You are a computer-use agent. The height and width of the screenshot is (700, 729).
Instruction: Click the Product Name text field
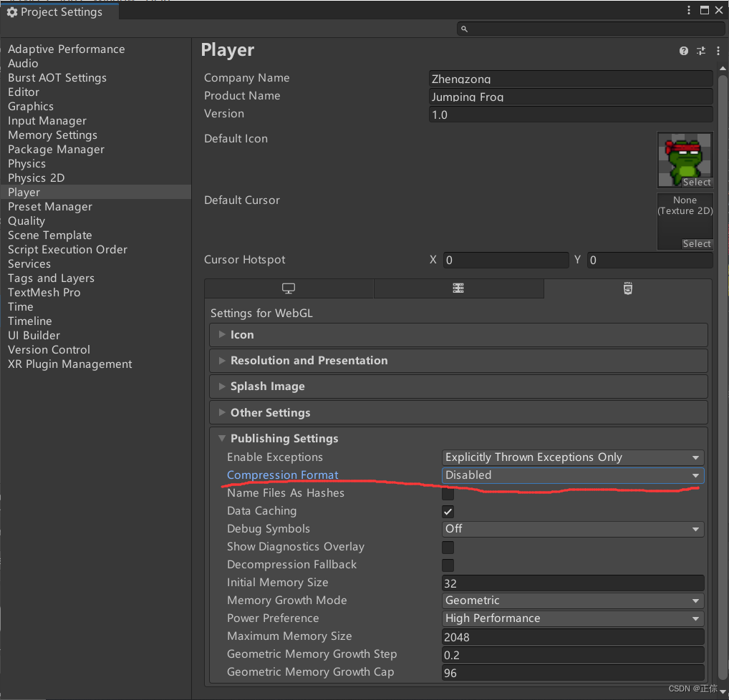click(x=570, y=97)
